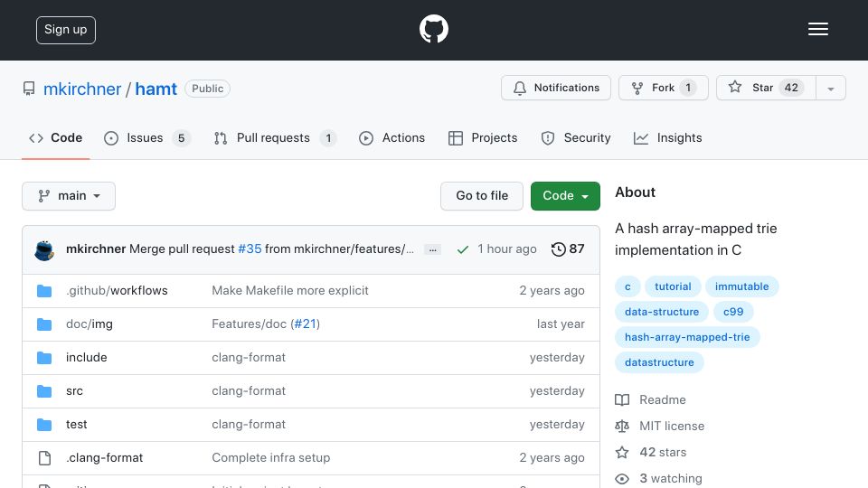The height and width of the screenshot is (488, 868).
Task: Click the Go to file button
Action: 482,196
